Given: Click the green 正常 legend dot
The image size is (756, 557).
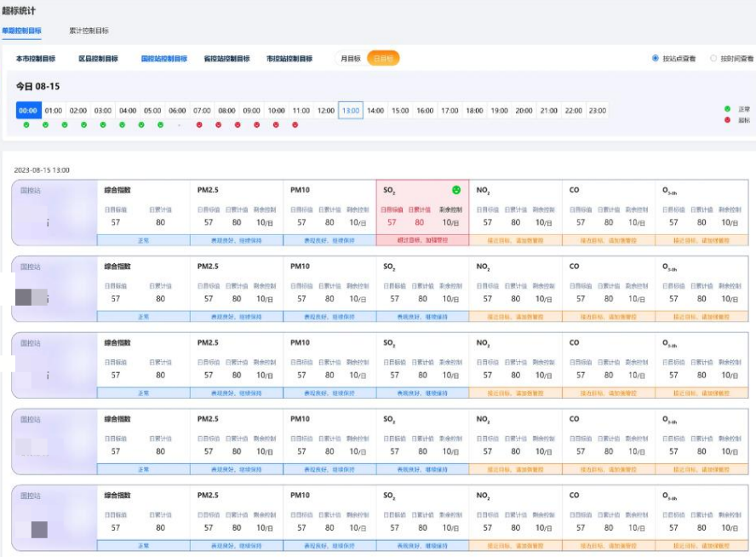Looking at the screenshot, I should (x=727, y=109).
